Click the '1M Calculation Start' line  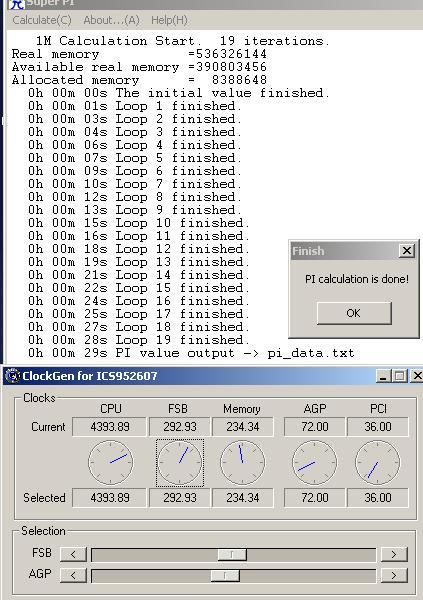tap(183, 41)
